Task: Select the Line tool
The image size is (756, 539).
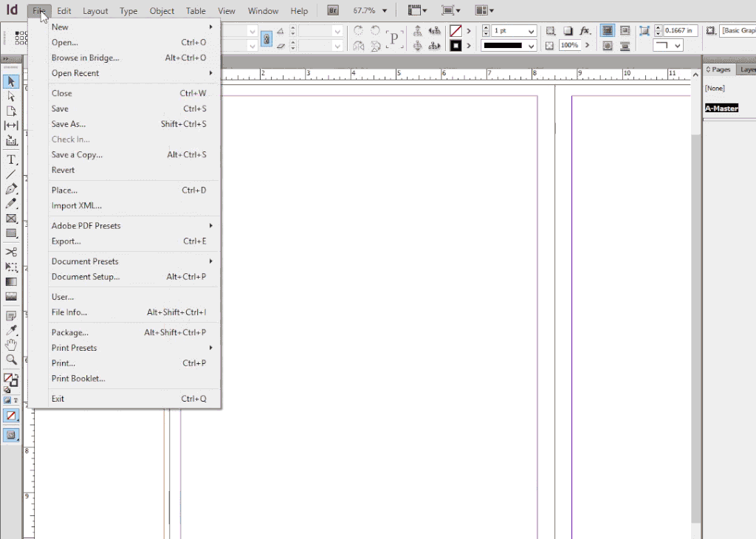Action: click(x=10, y=174)
